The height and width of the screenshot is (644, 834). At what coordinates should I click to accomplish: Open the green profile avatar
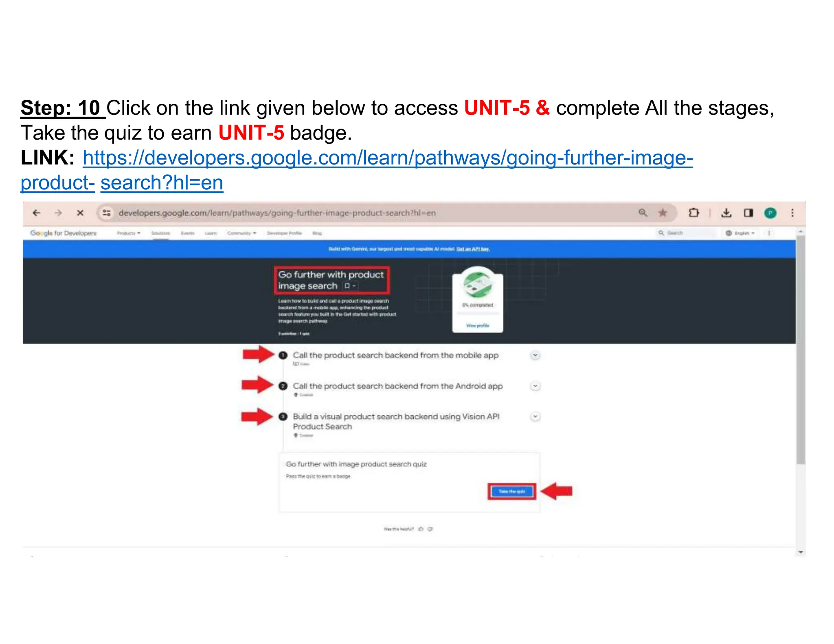pyautogui.click(x=770, y=213)
